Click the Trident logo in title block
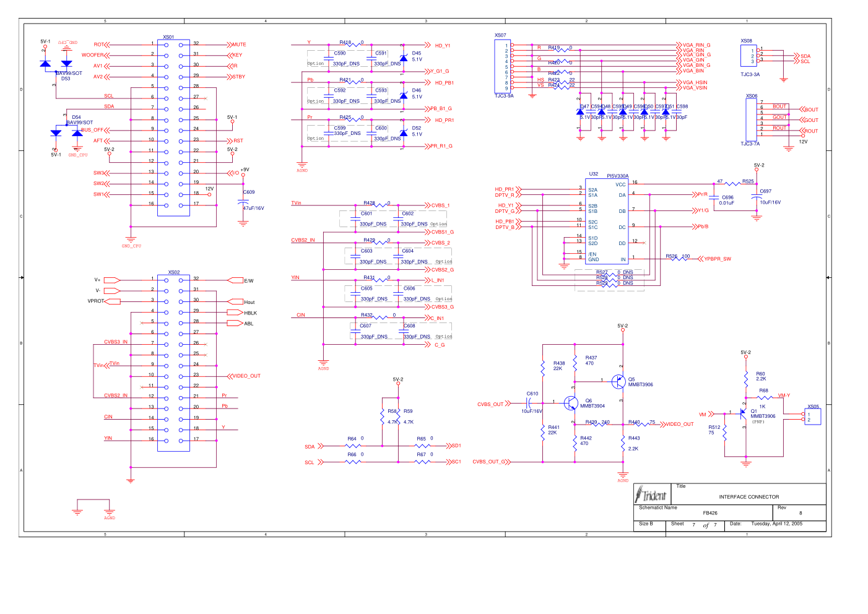Image resolution: width=868 pixels, height=614 pixels. click(x=650, y=495)
